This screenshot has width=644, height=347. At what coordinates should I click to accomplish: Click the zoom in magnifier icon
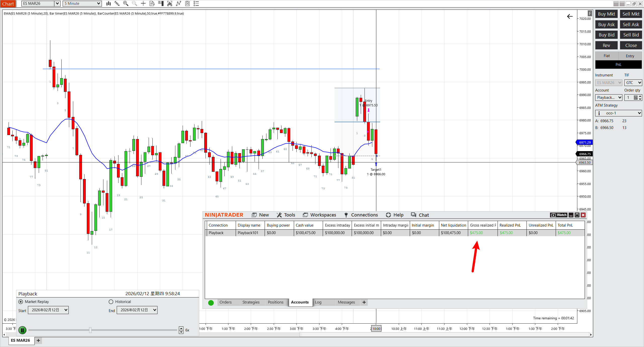tap(126, 4)
